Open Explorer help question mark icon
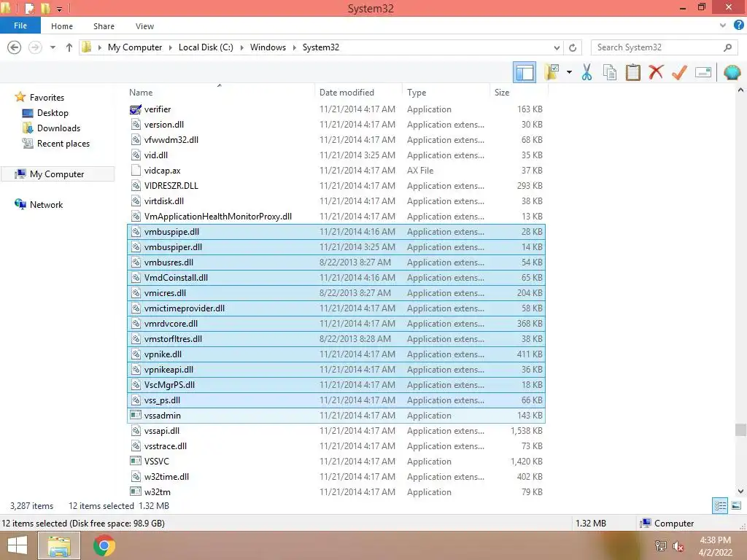747x560 pixels. click(x=738, y=26)
